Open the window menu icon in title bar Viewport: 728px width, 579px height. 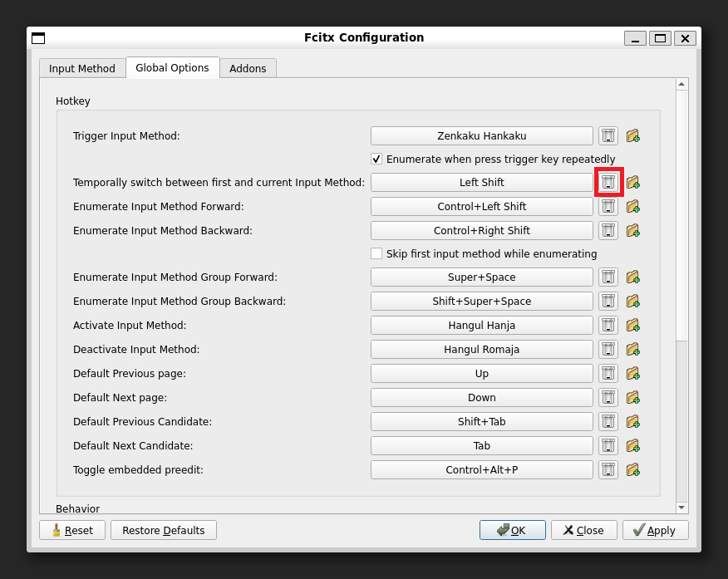[38, 37]
